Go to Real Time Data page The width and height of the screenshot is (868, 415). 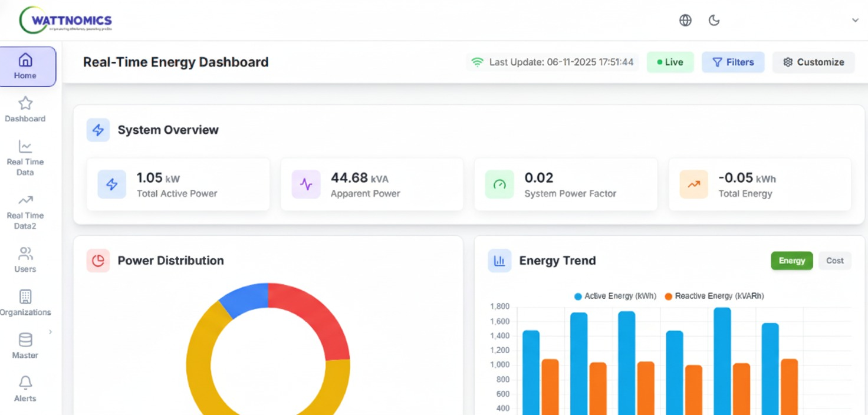[x=25, y=158]
